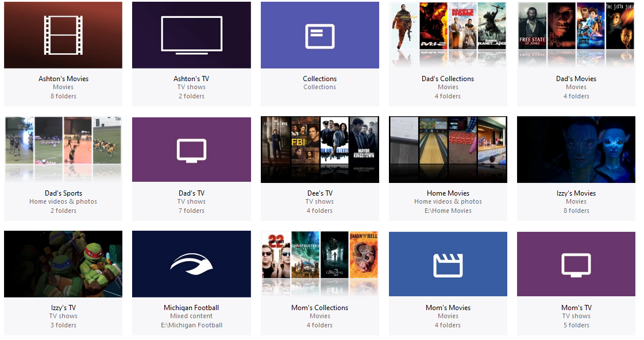Click 'TV shows' under Ashton's TV
The height and width of the screenshot is (340, 644).
point(191,87)
